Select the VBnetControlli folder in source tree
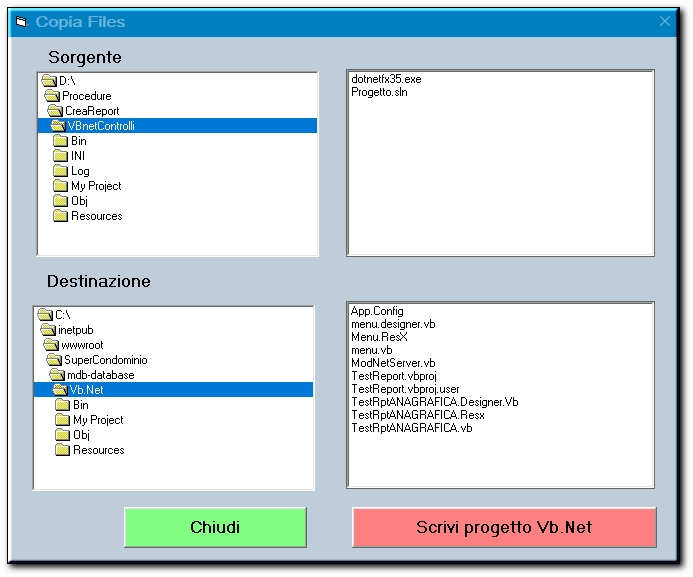693x577 pixels. (x=100, y=126)
